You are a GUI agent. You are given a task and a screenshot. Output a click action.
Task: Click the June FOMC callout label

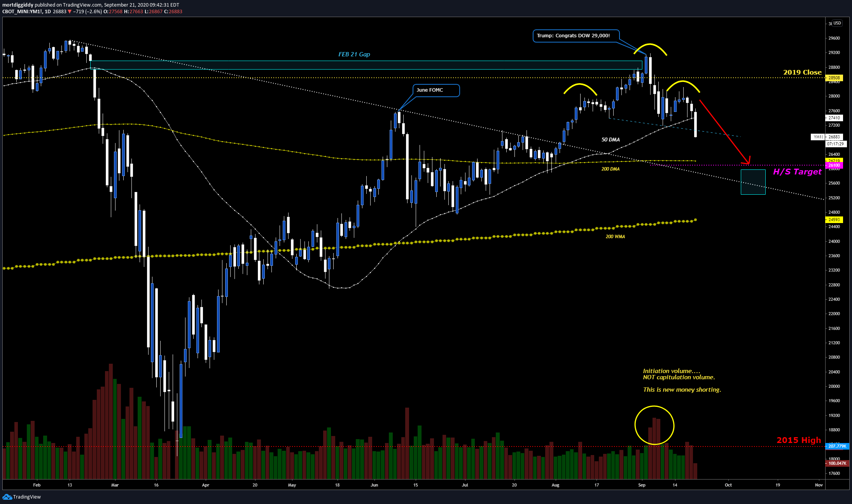[x=436, y=90]
